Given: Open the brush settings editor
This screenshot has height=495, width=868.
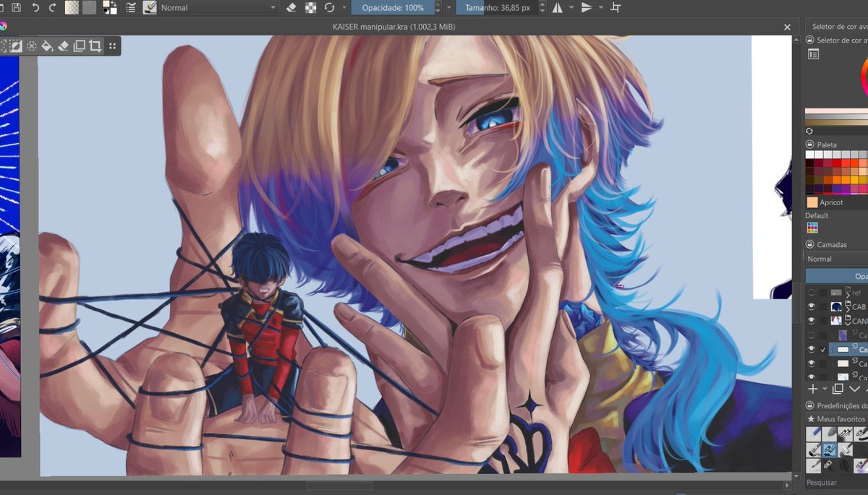Looking at the screenshot, I should click(131, 7).
